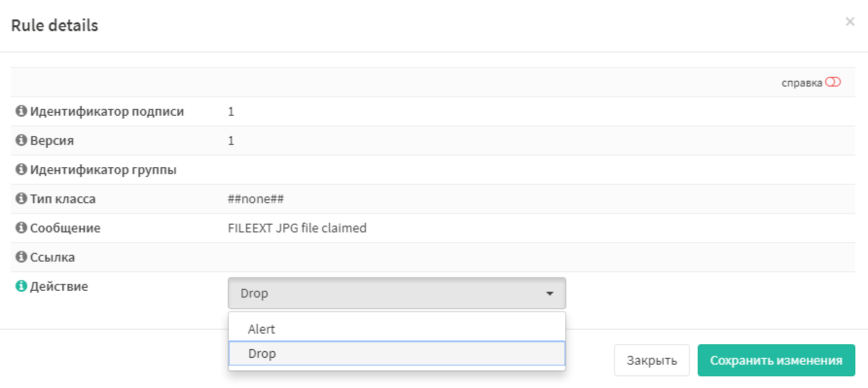
Task: Click the Rule details title
Action: (54, 25)
